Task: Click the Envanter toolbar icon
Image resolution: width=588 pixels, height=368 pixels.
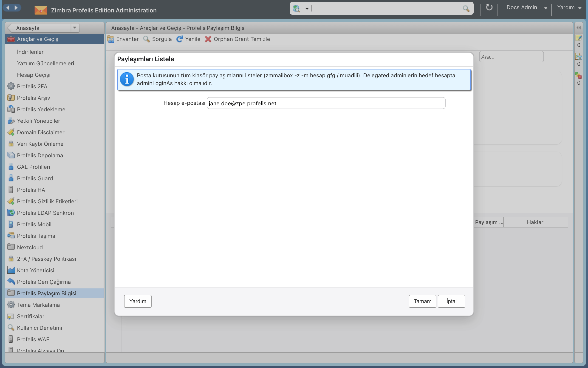Action: tap(111, 39)
